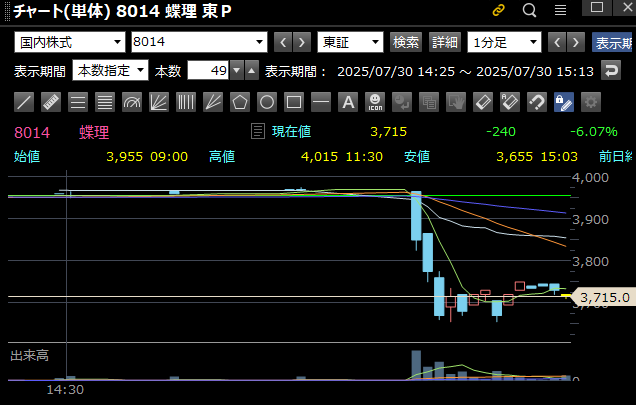The height and width of the screenshot is (405, 636).
Task: Open the 国内株式 product dropdown
Action: [x=70, y=42]
